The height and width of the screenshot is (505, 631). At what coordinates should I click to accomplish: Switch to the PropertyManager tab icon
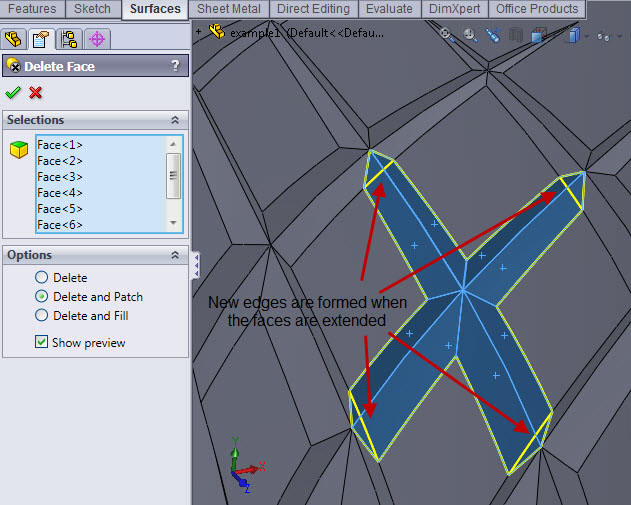click(41, 39)
